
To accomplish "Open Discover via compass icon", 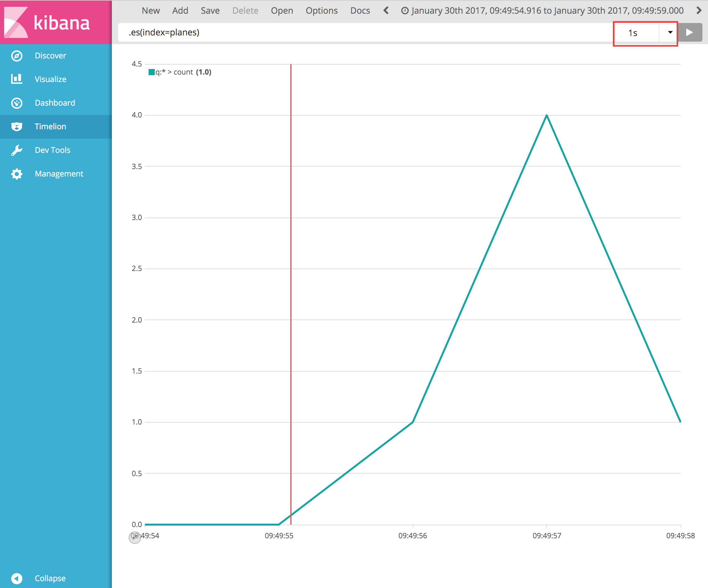I will click(16, 56).
